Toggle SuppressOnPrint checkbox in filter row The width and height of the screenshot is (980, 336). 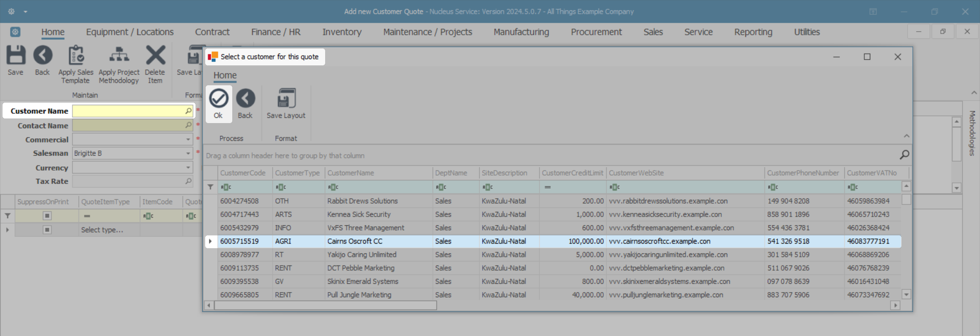[x=47, y=216]
